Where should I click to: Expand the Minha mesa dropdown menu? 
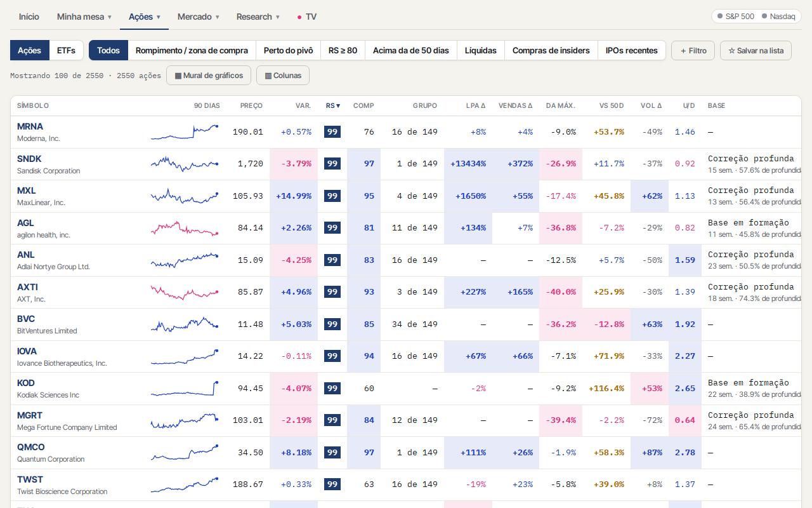coord(84,17)
